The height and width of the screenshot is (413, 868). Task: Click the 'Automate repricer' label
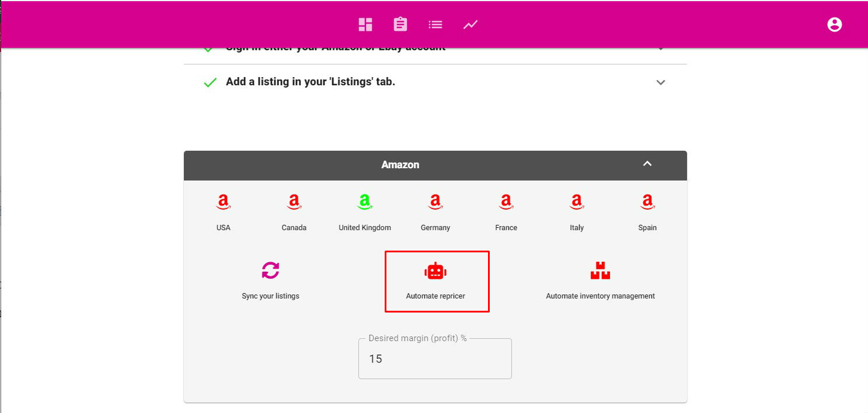[x=435, y=296]
